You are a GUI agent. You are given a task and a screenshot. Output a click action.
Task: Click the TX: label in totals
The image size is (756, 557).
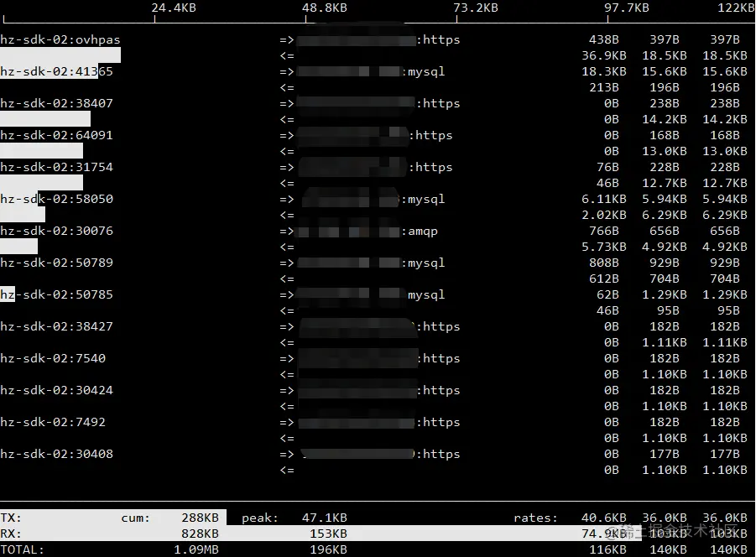[x=11, y=518]
